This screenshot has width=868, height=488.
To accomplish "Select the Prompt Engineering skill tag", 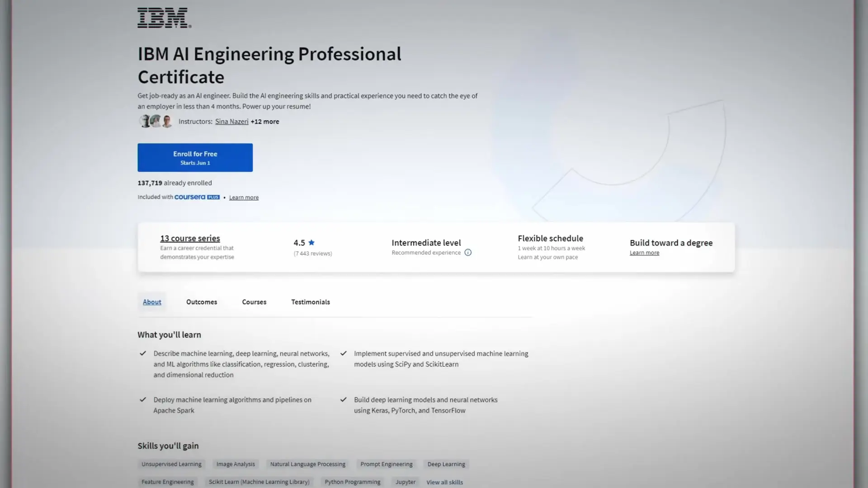I will pos(387,464).
